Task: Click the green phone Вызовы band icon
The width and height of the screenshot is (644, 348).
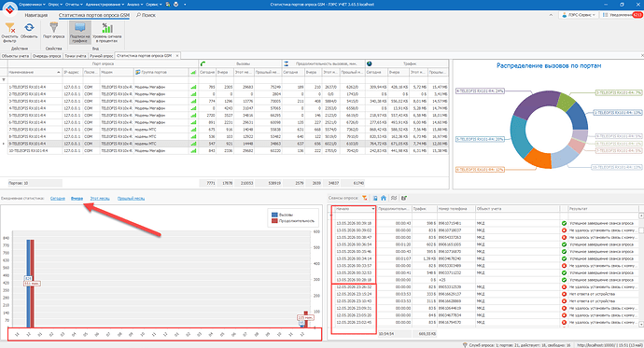Action: [x=203, y=63]
